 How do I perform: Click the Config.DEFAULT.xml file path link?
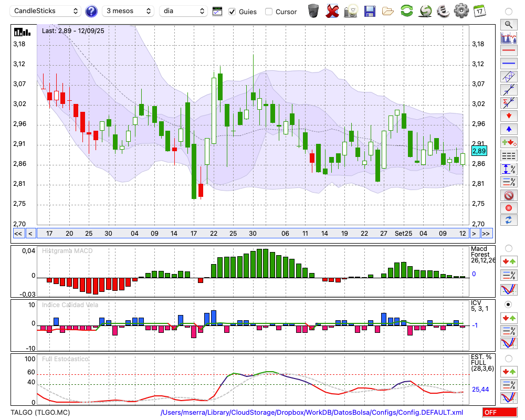(312, 412)
